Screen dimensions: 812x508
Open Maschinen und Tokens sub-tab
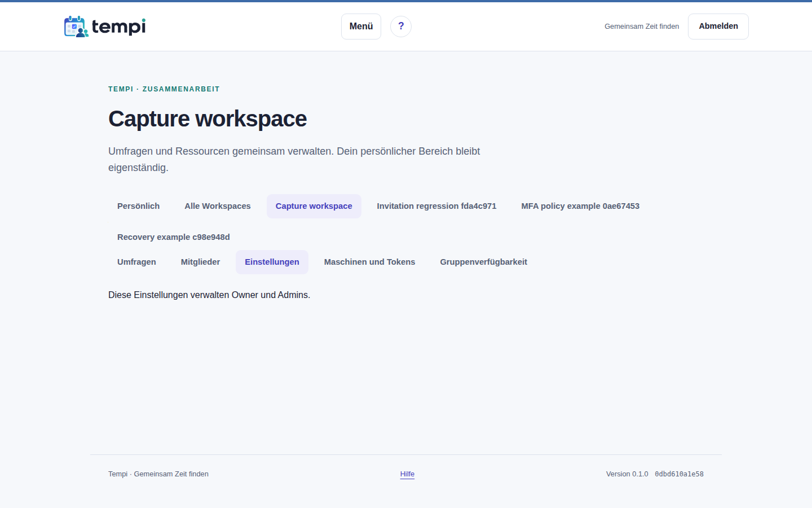click(370, 262)
